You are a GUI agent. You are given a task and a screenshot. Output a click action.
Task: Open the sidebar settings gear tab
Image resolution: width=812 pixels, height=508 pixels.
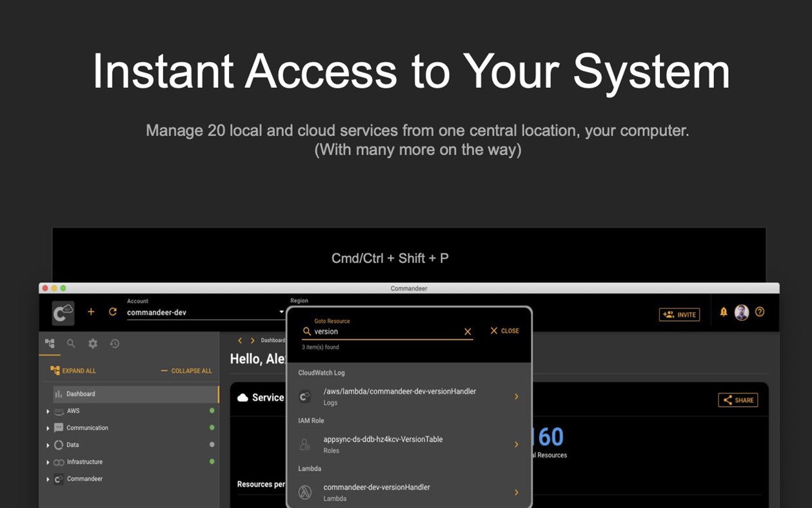coord(93,343)
